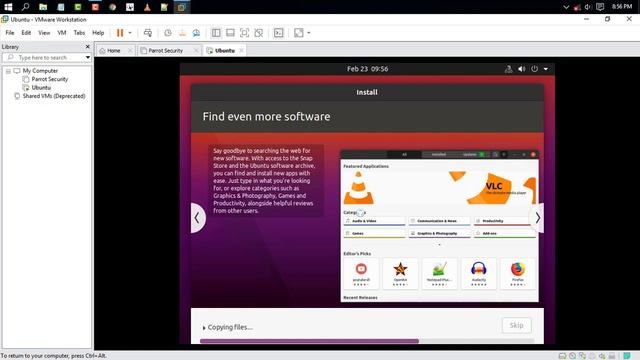This screenshot has height=360, width=640.
Task: Click the Windows taskbar search icon
Action: 25,7
